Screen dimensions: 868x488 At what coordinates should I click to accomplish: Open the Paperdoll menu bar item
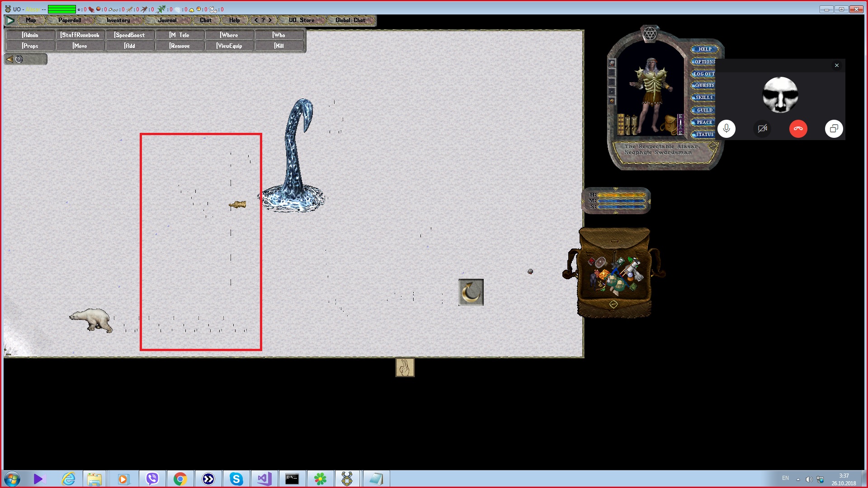(x=70, y=20)
